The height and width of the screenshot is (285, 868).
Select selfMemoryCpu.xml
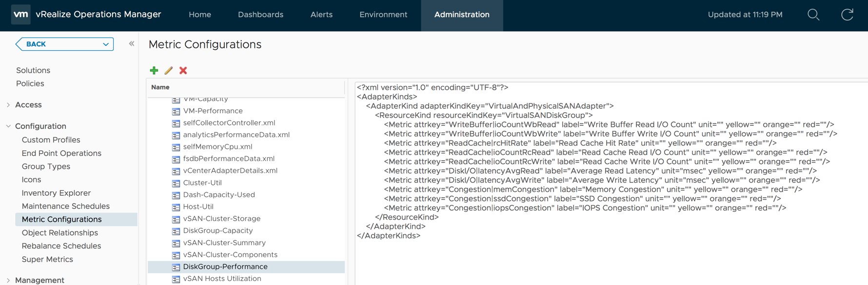pyautogui.click(x=217, y=147)
